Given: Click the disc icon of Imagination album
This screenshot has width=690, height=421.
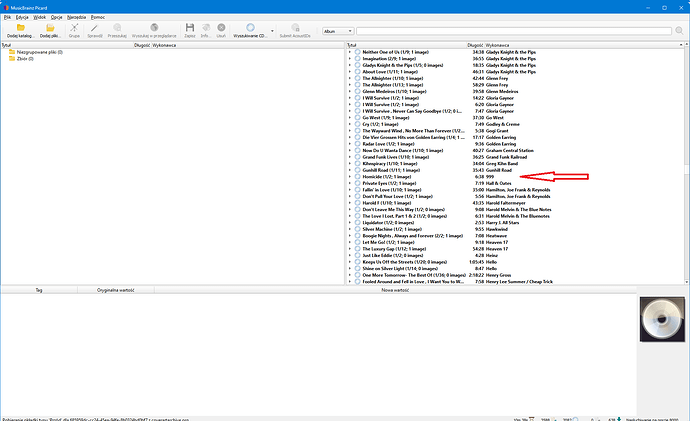Looking at the screenshot, I should 357,59.
